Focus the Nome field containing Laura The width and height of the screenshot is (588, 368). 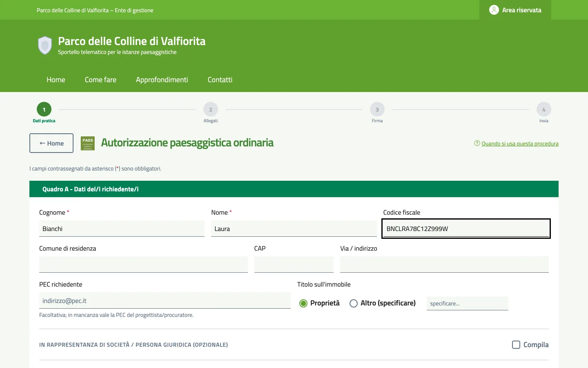pos(294,229)
